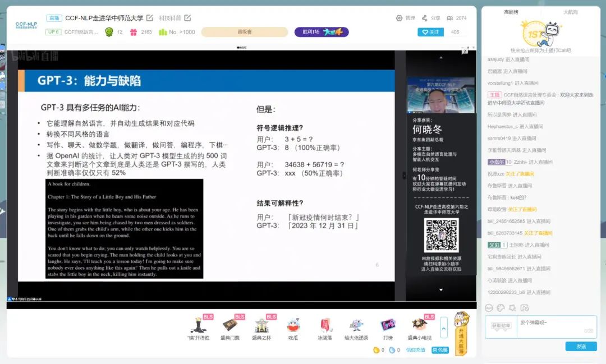Expand the gift list with the up chevron
606x364 pixels.
click(x=444, y=329)
